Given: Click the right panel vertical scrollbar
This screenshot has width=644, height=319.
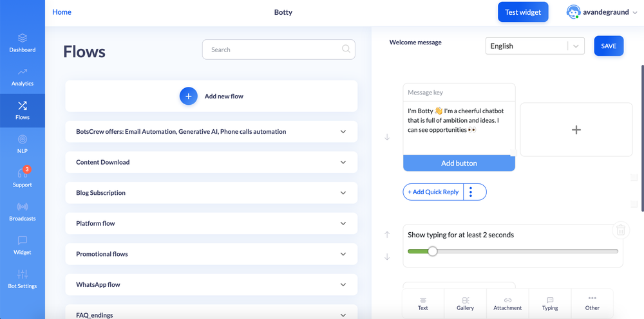Looking at the screenshot, I should [642, 138].
